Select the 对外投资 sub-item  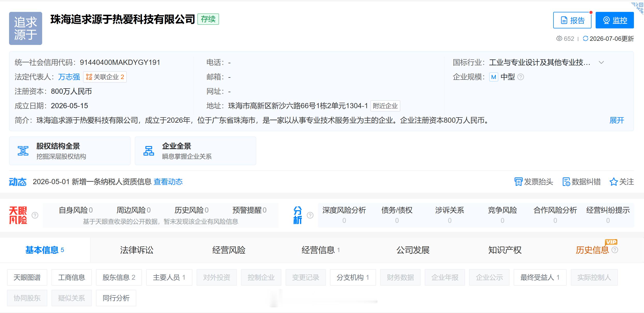[217, 277]
